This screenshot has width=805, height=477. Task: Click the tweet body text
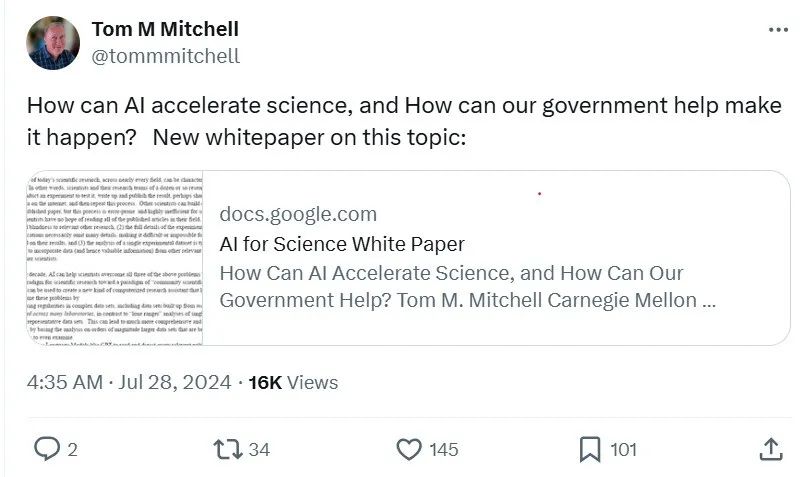coord(404,121)
